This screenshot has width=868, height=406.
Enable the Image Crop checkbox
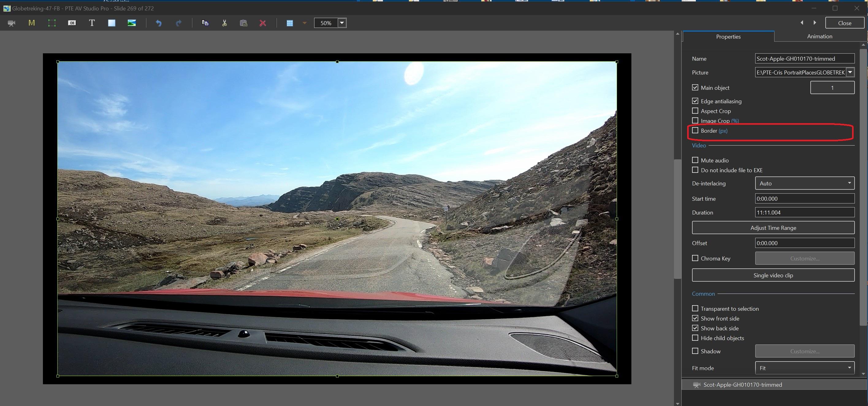[x=695, y=120]
